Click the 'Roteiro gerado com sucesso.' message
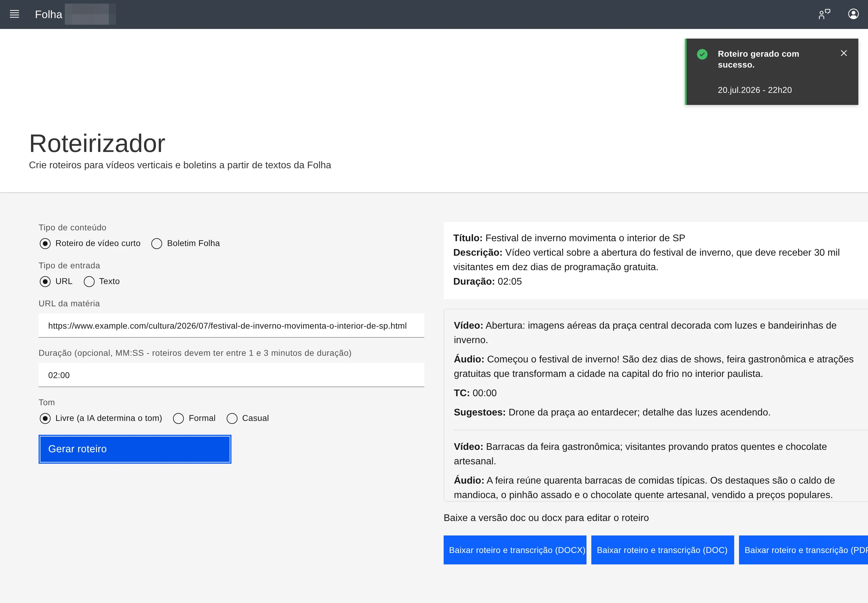 tap(758, 59)
